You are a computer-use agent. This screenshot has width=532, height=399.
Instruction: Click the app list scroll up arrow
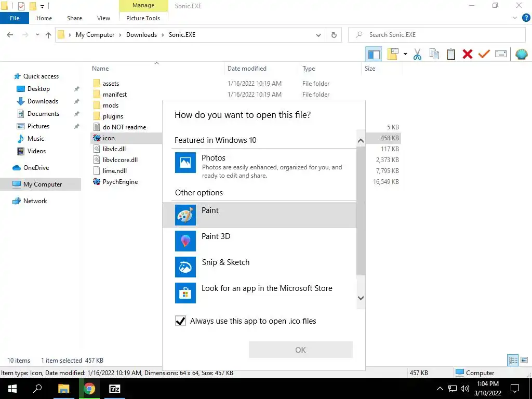pyautogui.click(x=361, y=140)
